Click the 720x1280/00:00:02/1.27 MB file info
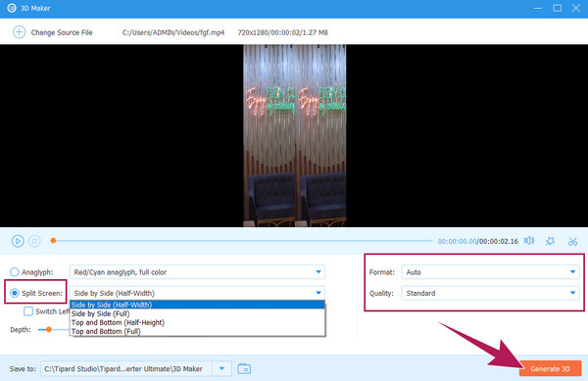Image resolution: width=588 pixels, height=381 pixels. [283, 32]
